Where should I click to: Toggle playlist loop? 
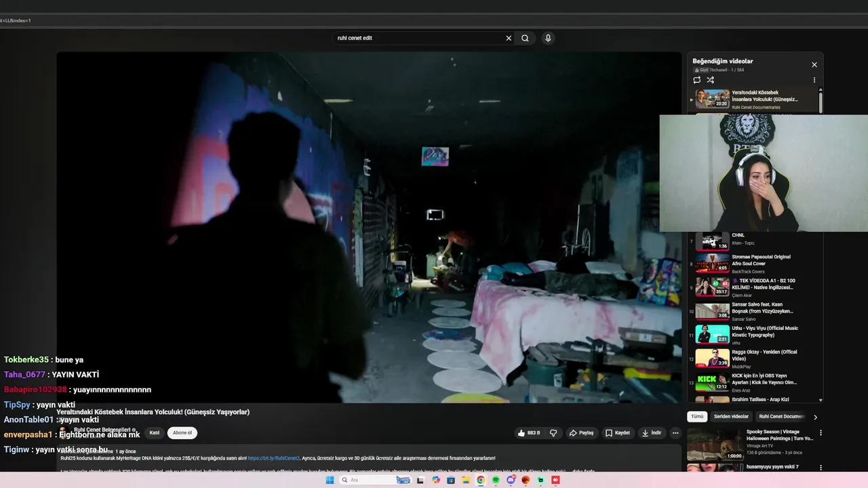coord(696,80)
